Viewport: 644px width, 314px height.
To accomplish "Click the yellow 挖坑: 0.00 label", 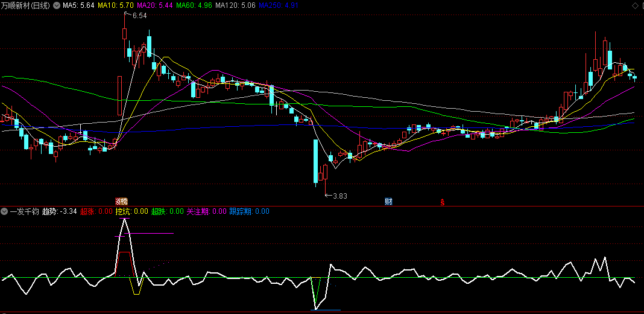I will 132,211.
